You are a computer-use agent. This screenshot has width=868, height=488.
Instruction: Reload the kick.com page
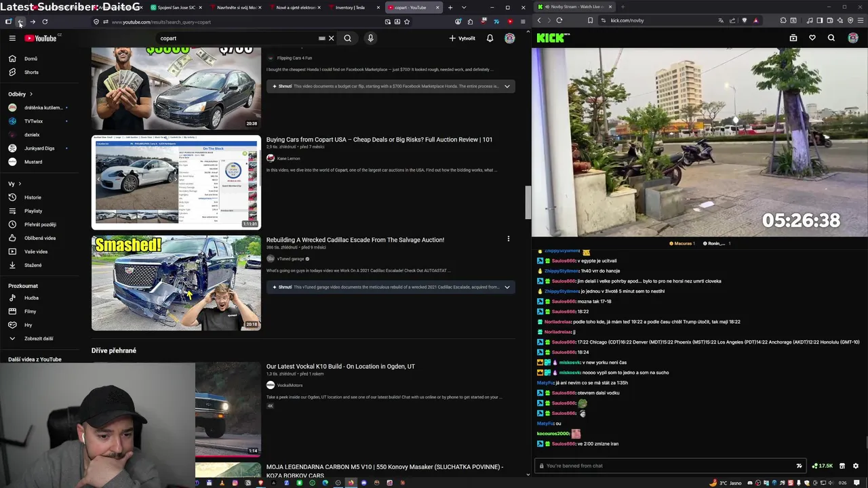[559, 20]
